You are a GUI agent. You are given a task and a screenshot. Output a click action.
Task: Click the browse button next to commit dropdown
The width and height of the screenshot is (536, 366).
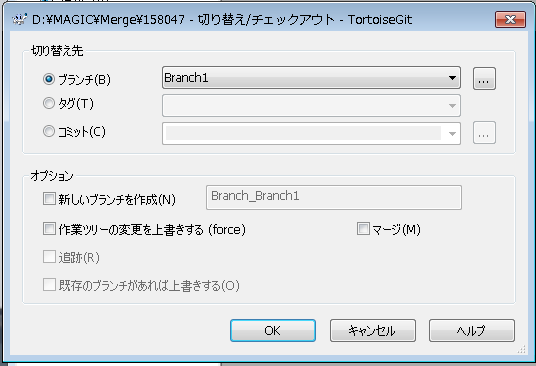tap(484, 133)
